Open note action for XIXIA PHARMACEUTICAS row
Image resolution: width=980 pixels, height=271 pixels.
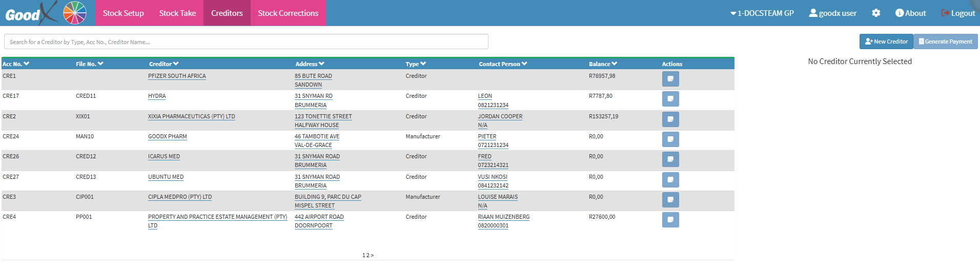point(670,119)
